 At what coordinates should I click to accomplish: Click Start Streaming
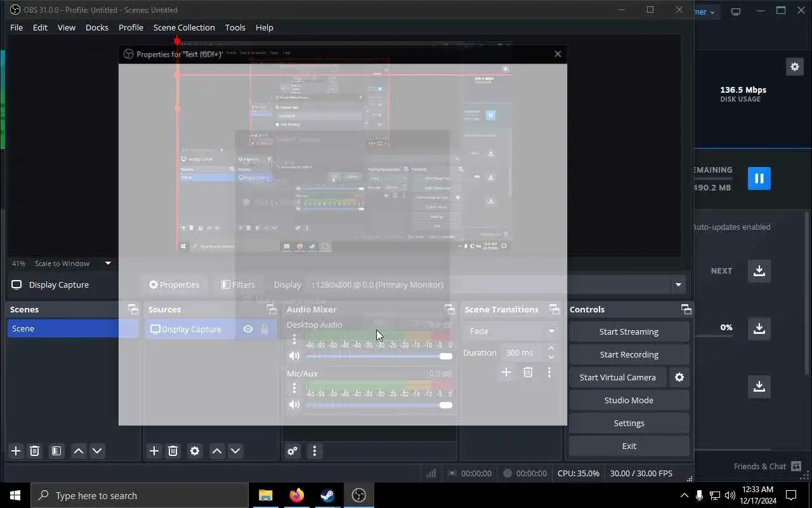[629, 331]
